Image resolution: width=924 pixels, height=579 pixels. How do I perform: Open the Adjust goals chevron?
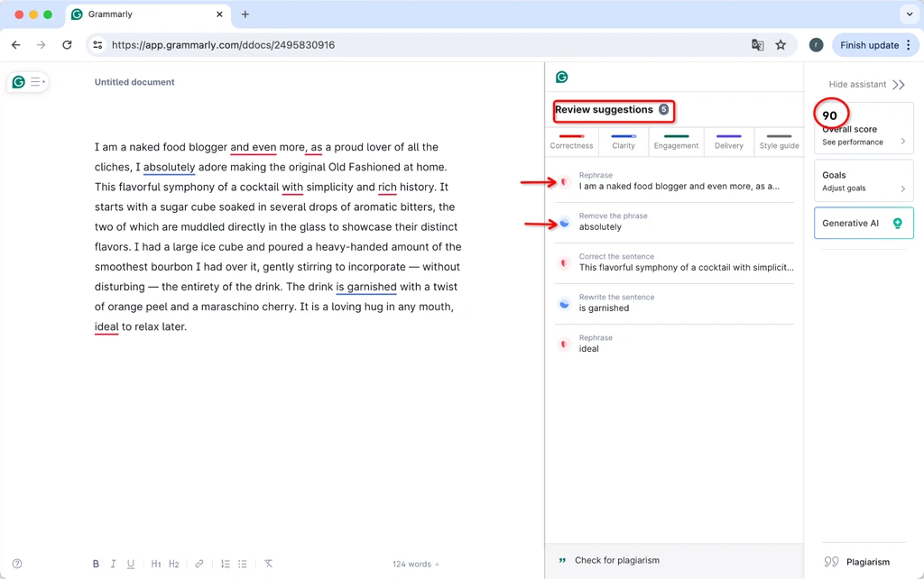point(902,188)
